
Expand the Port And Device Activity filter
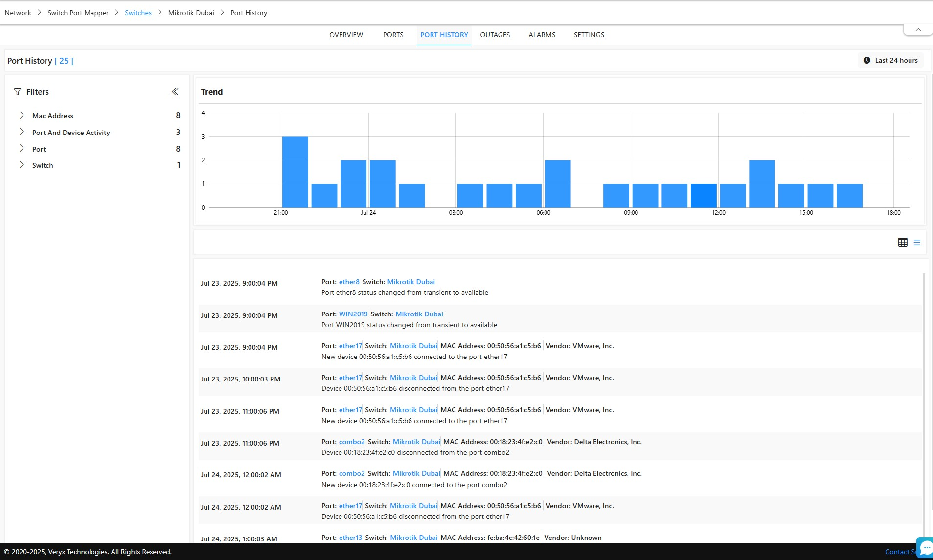(x=22, y=132)
